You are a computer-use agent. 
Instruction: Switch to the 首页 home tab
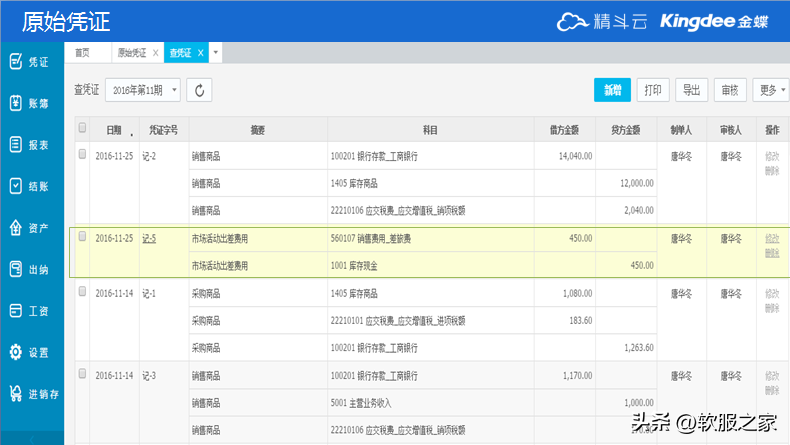(83, 52)
